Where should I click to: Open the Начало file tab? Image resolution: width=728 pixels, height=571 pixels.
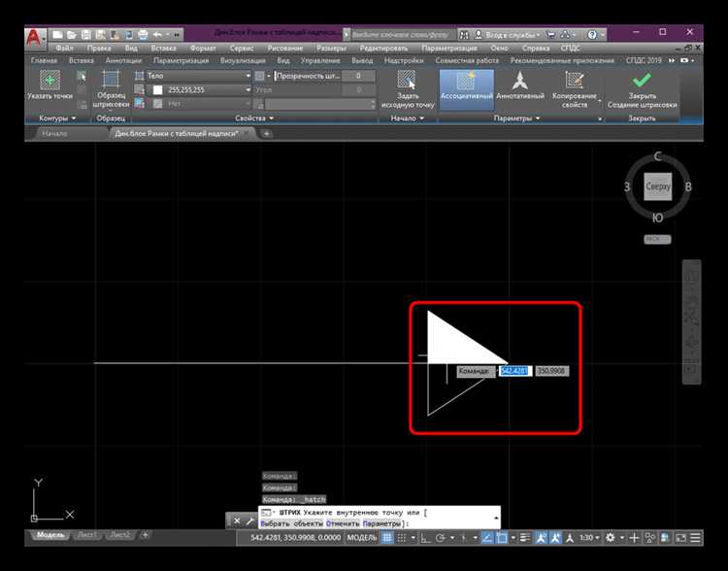pos(54,134)
